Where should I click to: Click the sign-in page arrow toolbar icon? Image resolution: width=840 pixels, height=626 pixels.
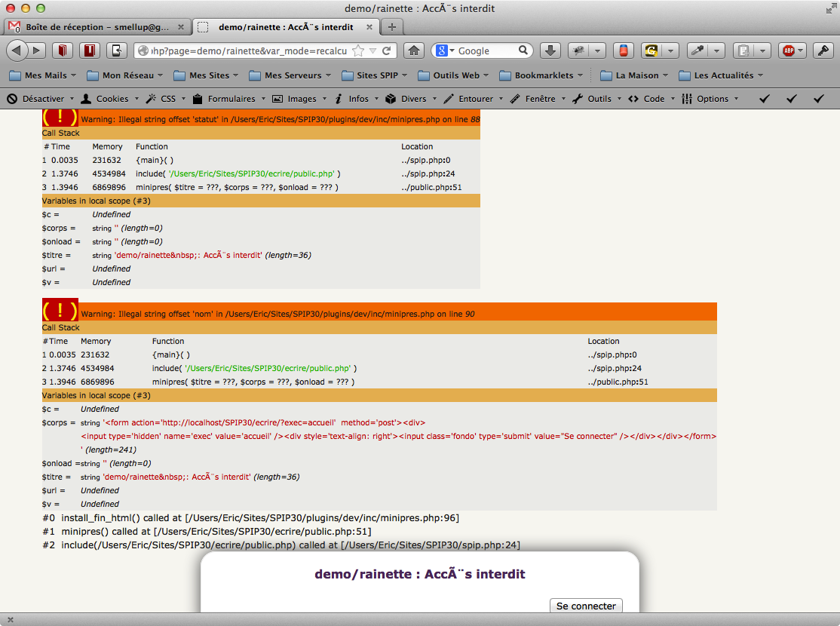point(116,51)
